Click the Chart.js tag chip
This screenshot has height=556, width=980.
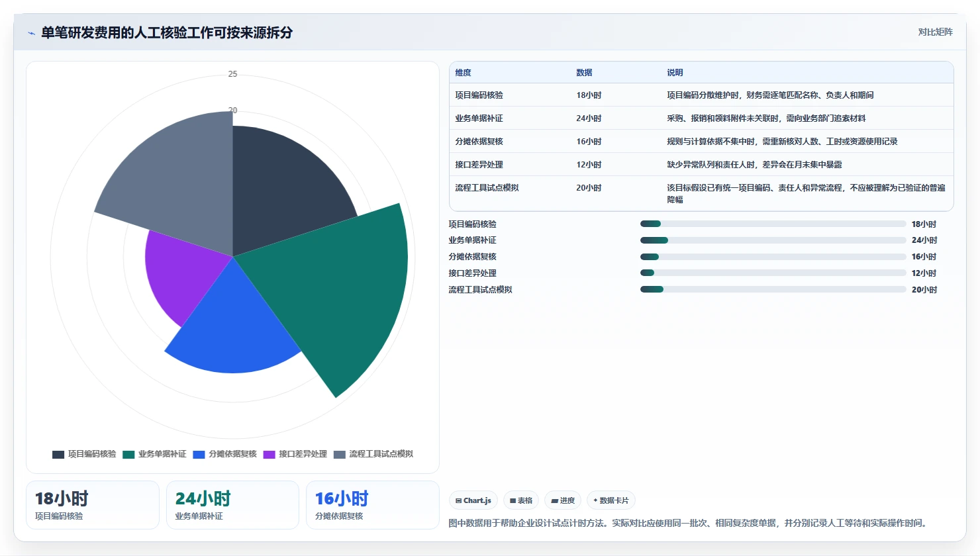(x=473, y=500)
